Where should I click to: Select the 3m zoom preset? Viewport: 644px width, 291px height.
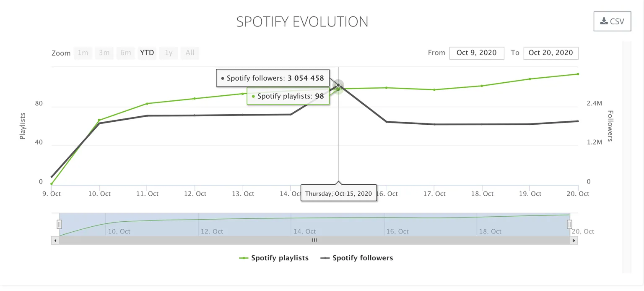point(104,52)
